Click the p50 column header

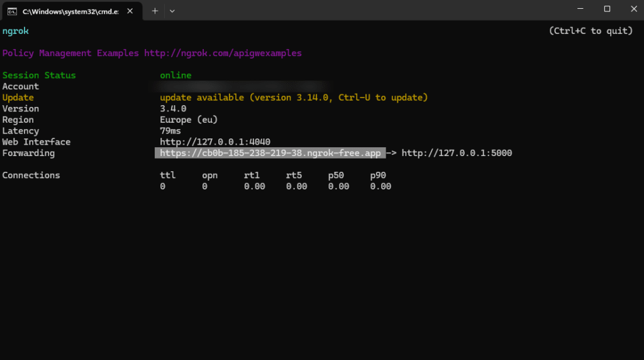[336, 176]
